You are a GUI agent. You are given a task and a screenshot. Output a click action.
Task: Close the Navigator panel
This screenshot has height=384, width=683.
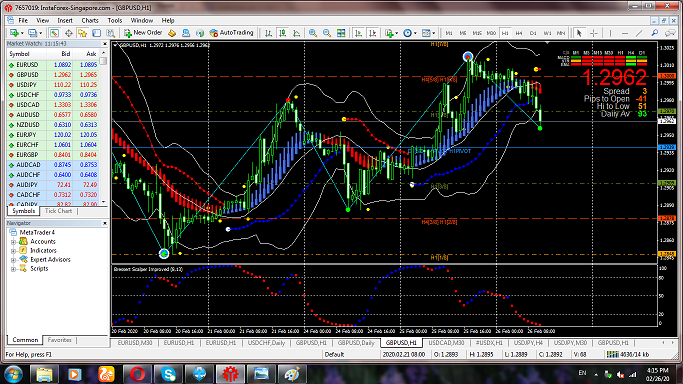pos(105,223)
